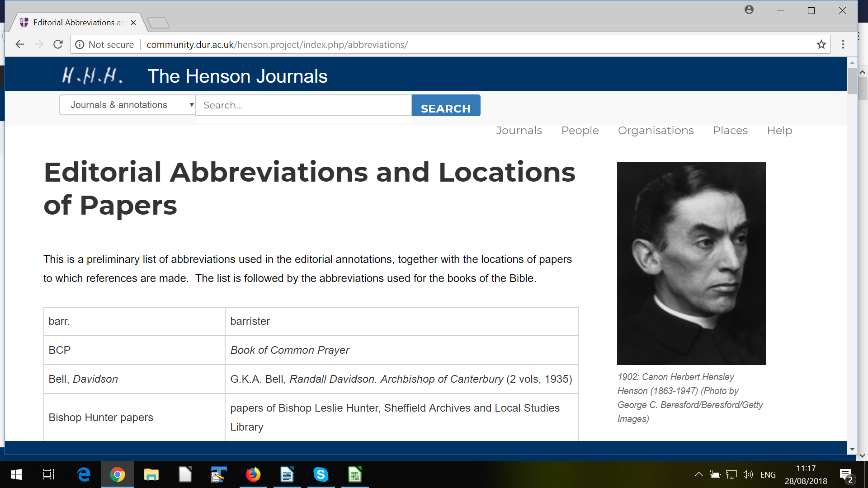Click into the Search text field
This screenshot has width=868, height=488.
coord(303,105)
